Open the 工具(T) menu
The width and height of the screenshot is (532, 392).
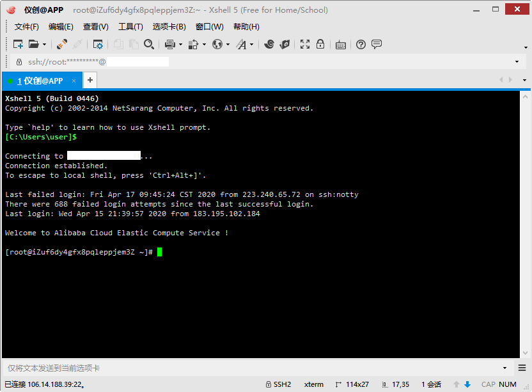130,27
